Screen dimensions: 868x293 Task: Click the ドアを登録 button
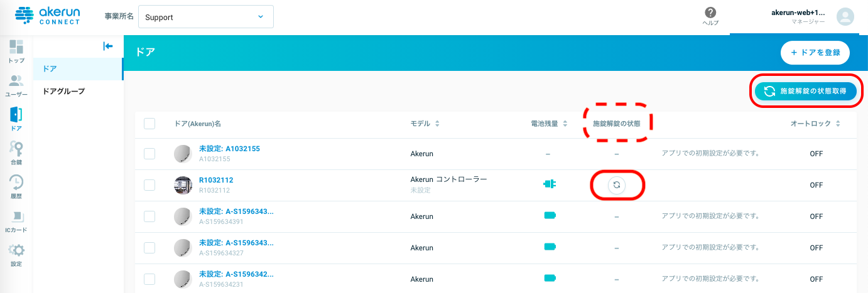tap(815, 53)
